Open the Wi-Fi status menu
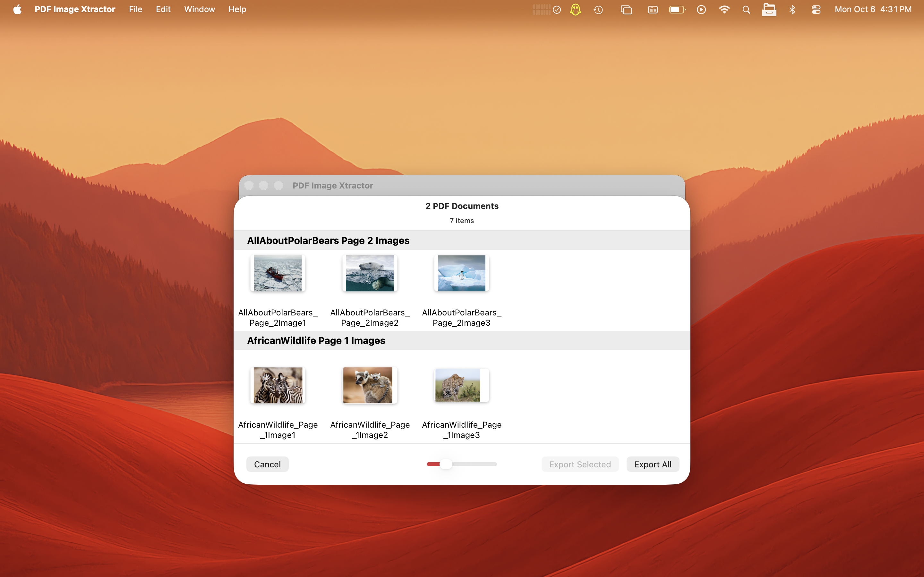Viewport: 924px width, 577px height. coord(724,9)
